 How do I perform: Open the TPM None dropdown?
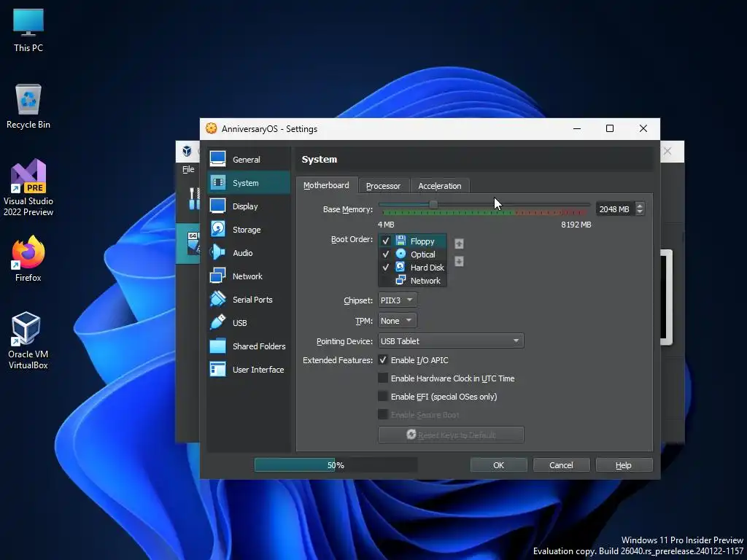398,321
